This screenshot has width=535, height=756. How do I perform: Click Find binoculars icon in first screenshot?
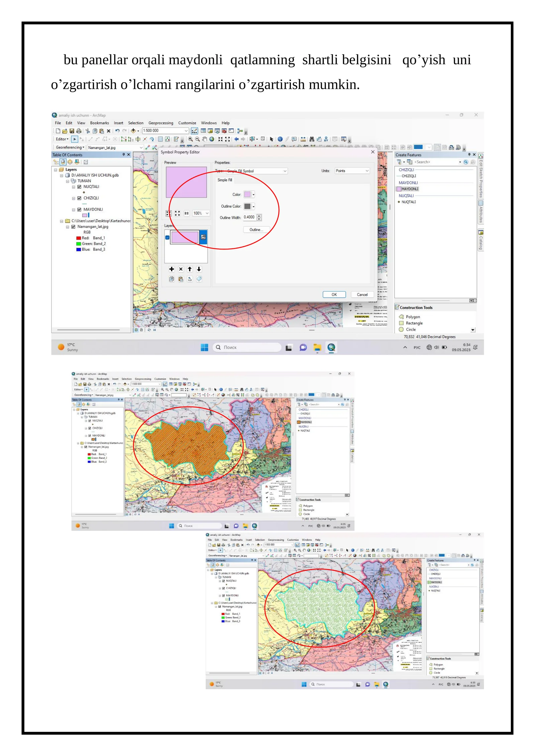pyautogui.click(x=312, y=139)
